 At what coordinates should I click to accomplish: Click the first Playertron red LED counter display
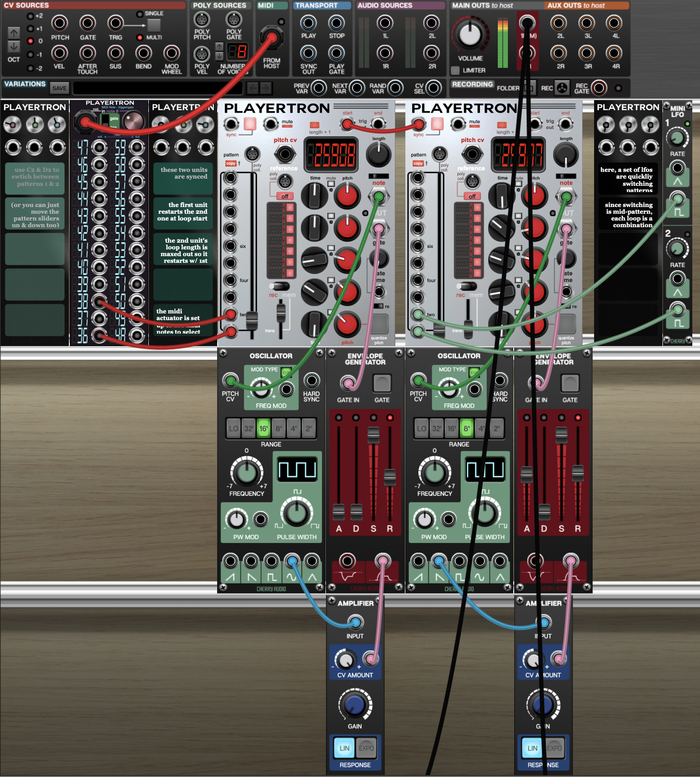point(331,155)
